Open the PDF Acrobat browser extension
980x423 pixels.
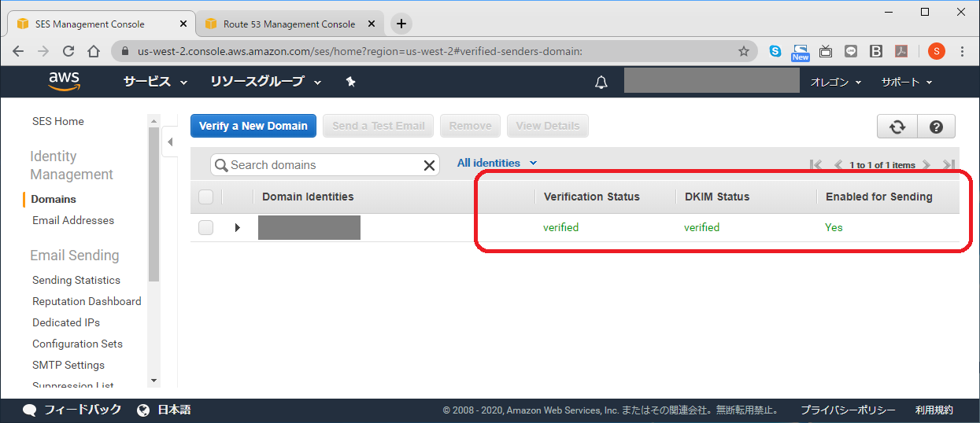click(x=901, y=51)
